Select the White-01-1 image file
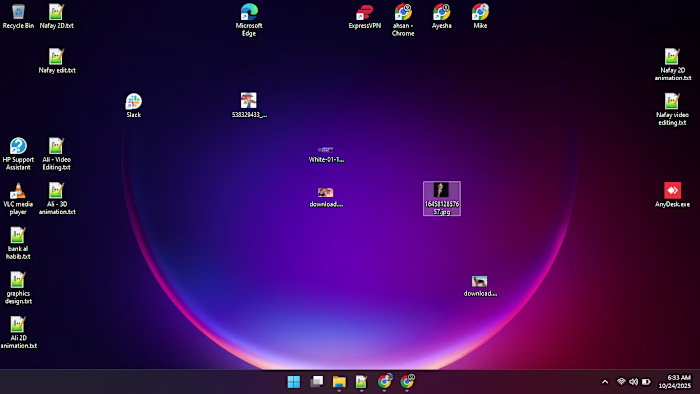 coord(326,153)
